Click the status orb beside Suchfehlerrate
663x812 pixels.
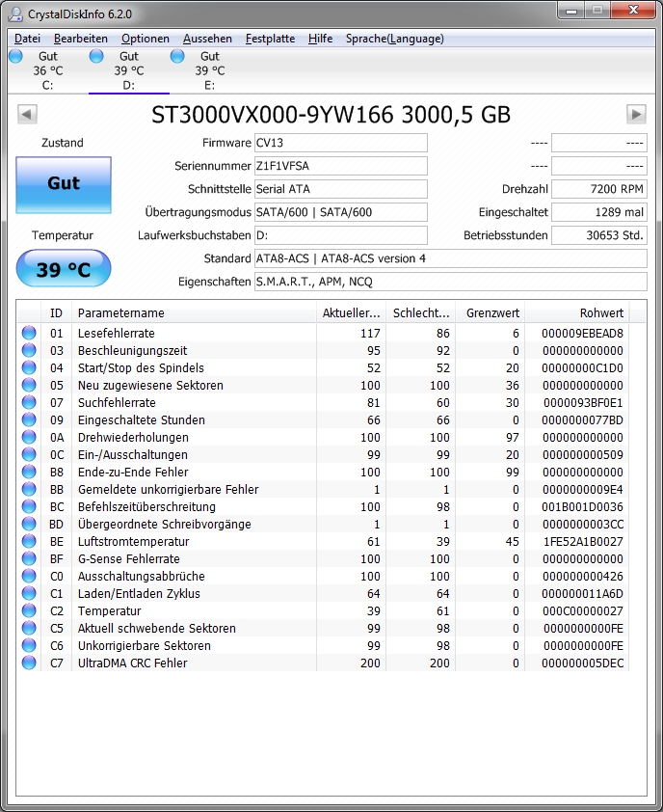tap(29, 402)
